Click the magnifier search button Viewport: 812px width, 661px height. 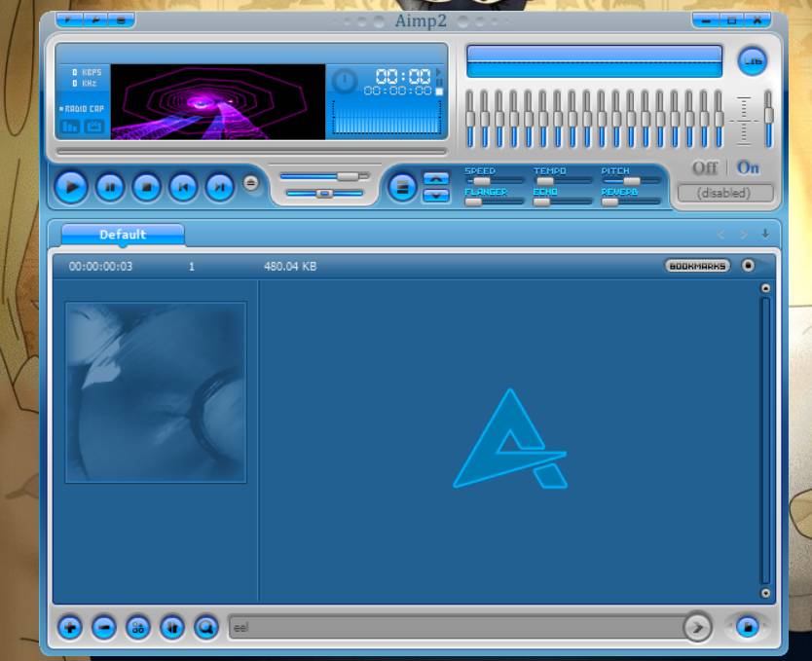(x=206, y=628)
